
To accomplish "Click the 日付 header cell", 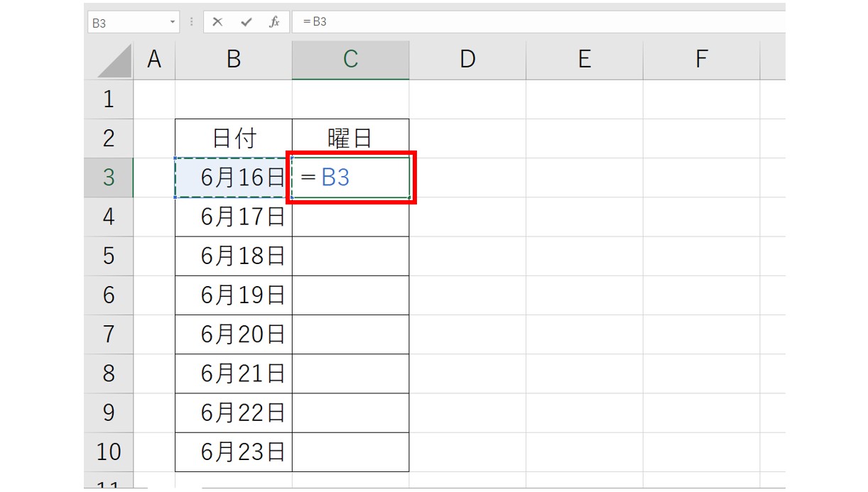I will pos(234,138).
